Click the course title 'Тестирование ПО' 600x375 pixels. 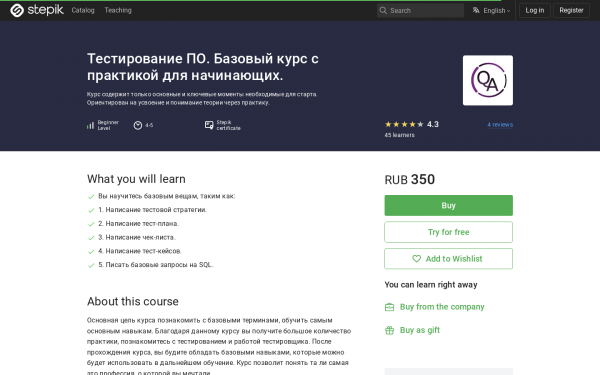pos(203,67)
